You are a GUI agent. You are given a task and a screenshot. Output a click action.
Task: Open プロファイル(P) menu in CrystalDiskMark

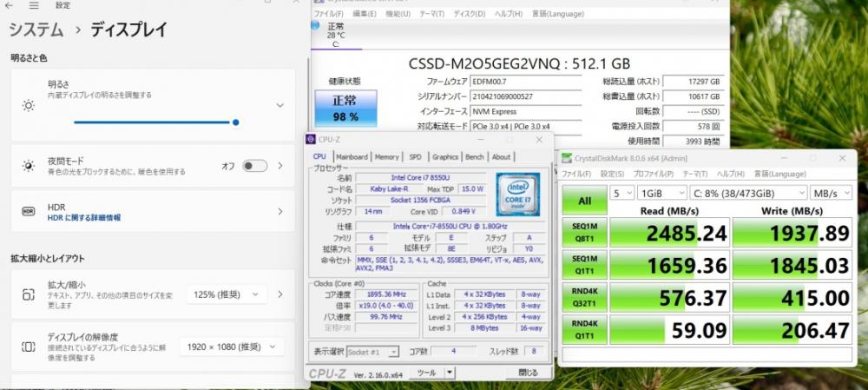click(x=654, y=174)
